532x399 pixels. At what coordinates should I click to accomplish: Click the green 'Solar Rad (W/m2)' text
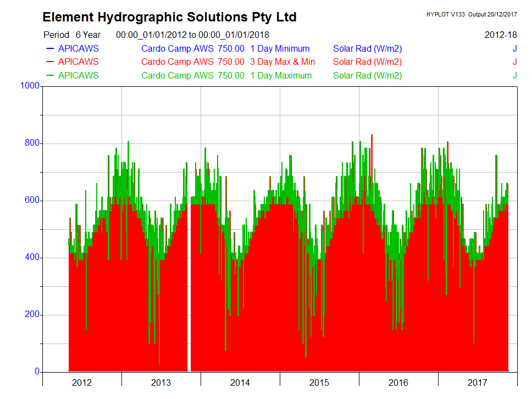click(367, 76)
